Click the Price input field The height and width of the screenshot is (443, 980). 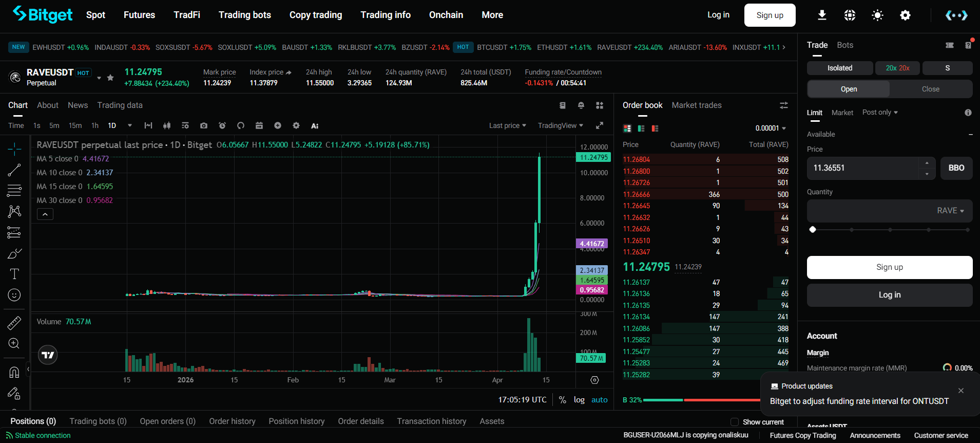click(x=862, y=168)
